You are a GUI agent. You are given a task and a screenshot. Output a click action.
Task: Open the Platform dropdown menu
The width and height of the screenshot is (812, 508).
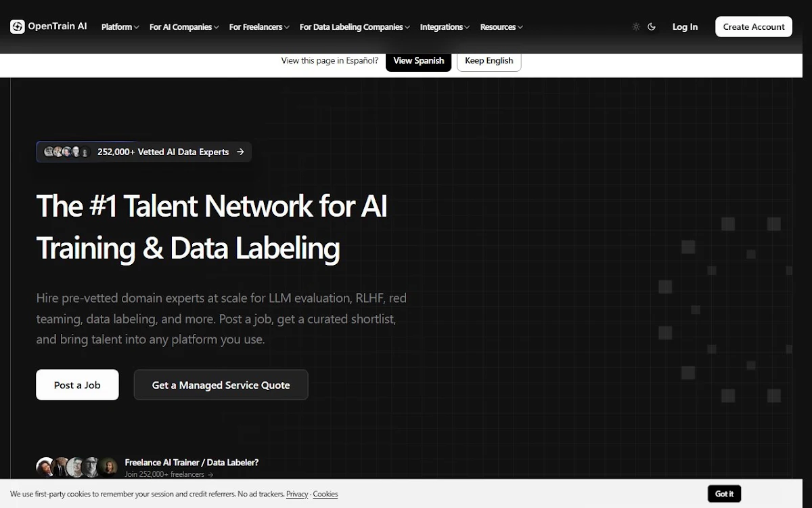120,27
